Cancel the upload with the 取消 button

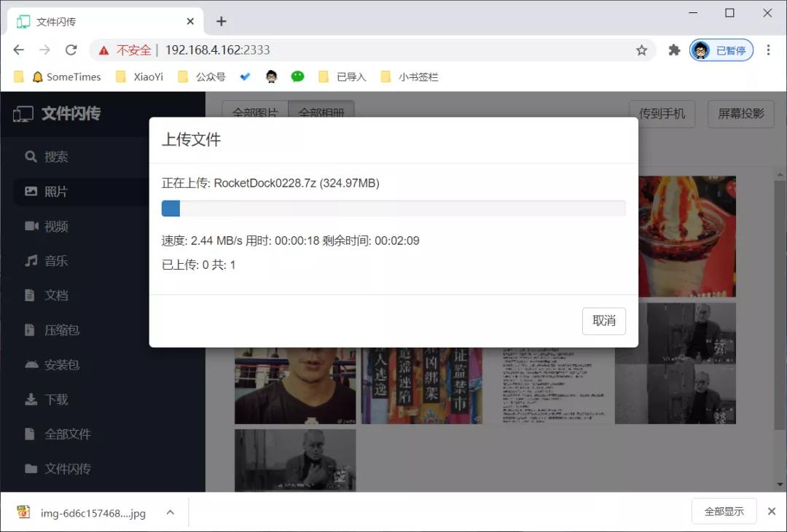click(x=604, y=321)
